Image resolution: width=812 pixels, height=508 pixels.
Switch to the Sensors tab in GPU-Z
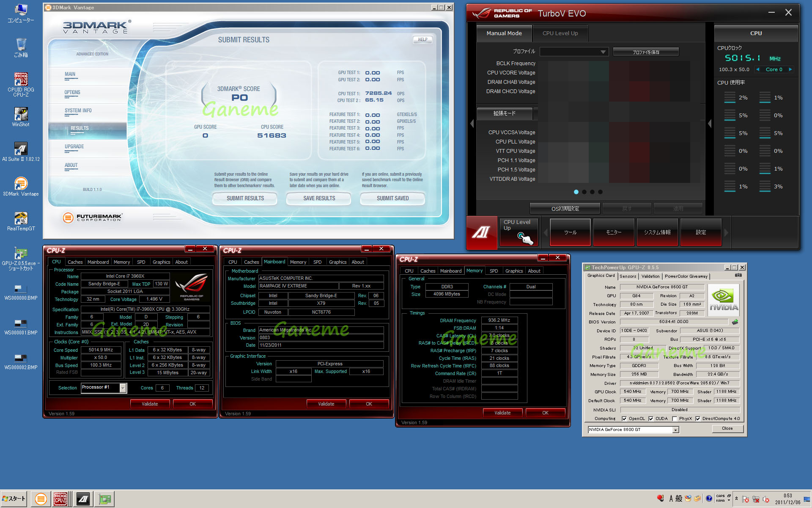pos(628,276)
